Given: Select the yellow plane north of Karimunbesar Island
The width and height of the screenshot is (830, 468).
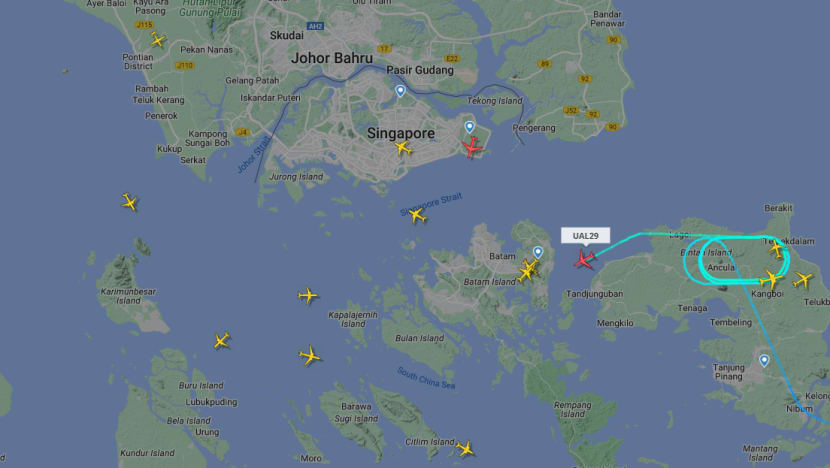Looking at the screenshot, I should [x=130, y=202].
